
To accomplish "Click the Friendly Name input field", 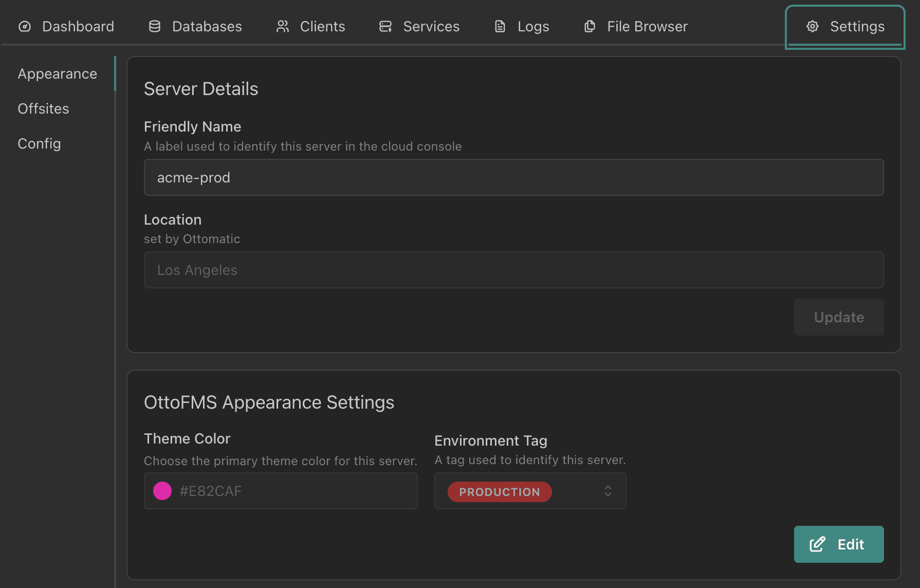I will 513,178.
